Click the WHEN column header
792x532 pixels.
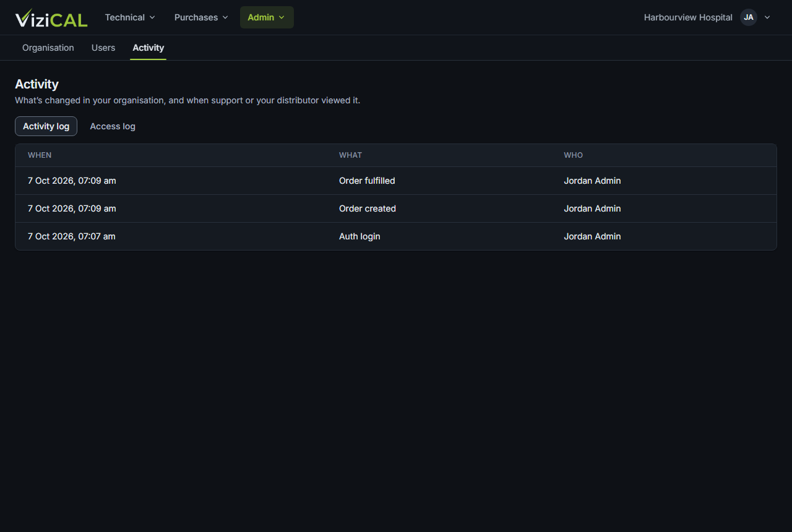pyautogui.click(x=40, y=155)
